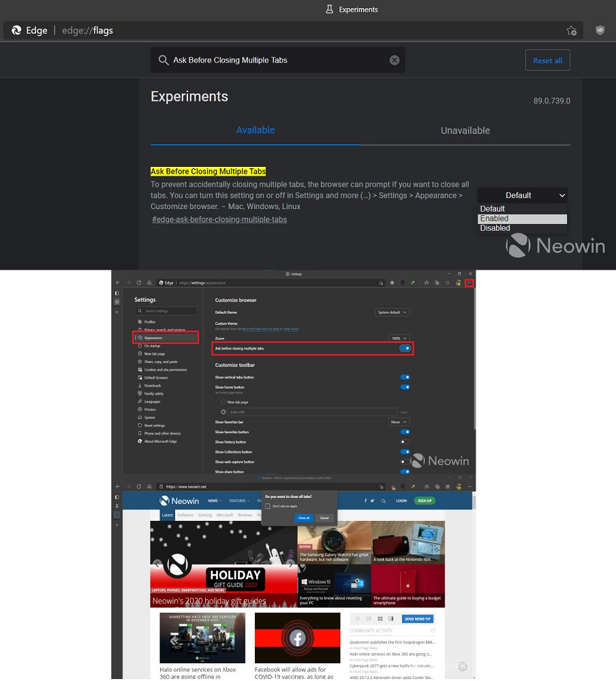The image size is (616, 681).
Task: Select the Microsoft tab on Neowin
Action: (x=225, y=515)
